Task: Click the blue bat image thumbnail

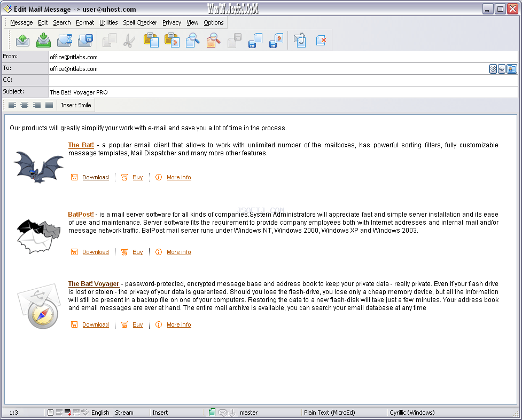Action: 38,167
